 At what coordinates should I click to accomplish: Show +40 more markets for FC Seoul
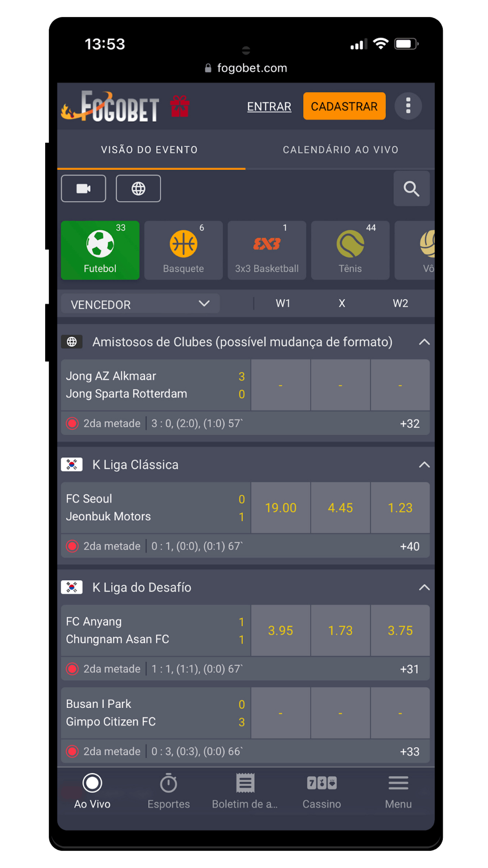point(410,546)
